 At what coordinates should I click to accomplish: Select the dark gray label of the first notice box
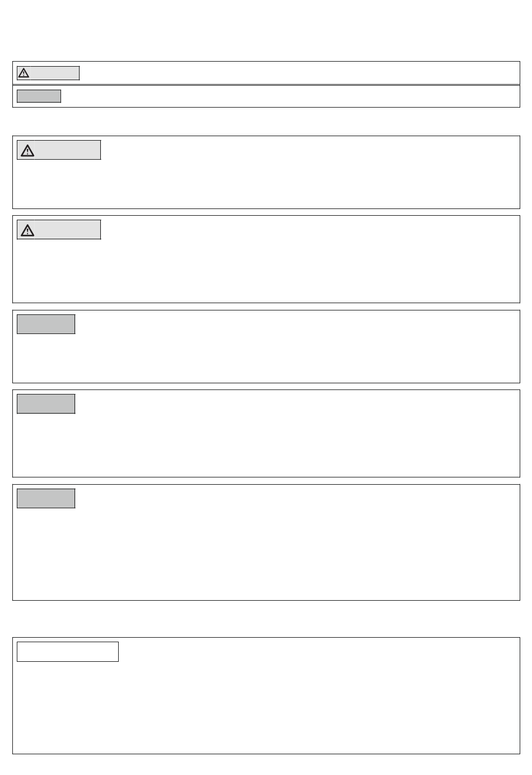tap(46, 324)
